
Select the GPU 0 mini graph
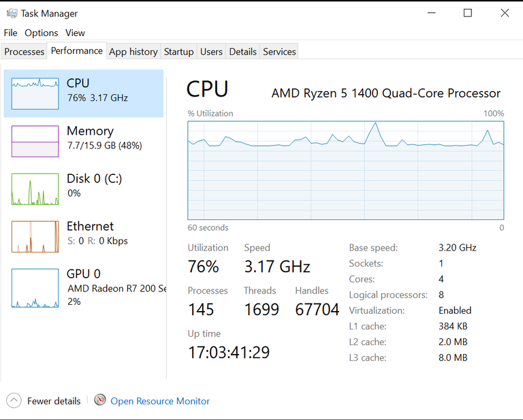(x=35, y=287)
